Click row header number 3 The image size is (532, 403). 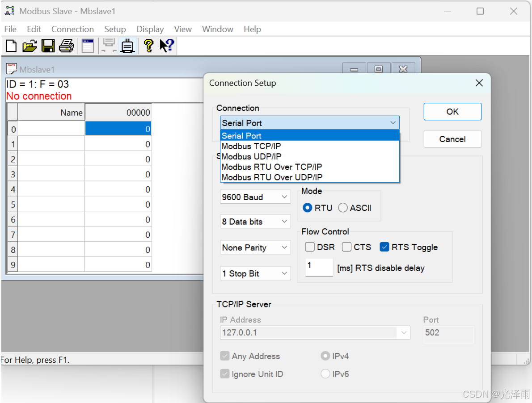point(13,174)
